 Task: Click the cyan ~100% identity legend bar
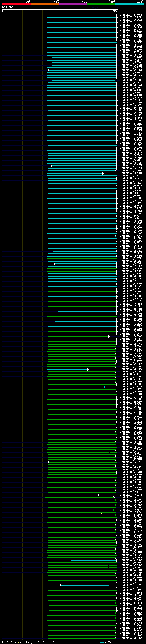click(130, 4)
